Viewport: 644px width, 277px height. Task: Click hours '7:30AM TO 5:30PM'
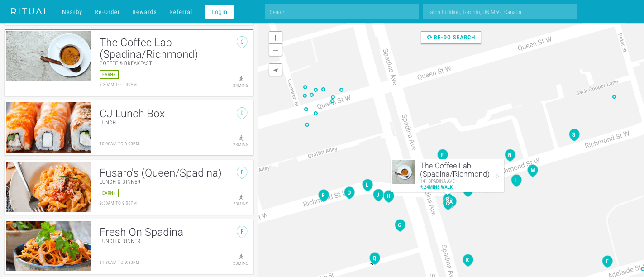coord(118,85)
